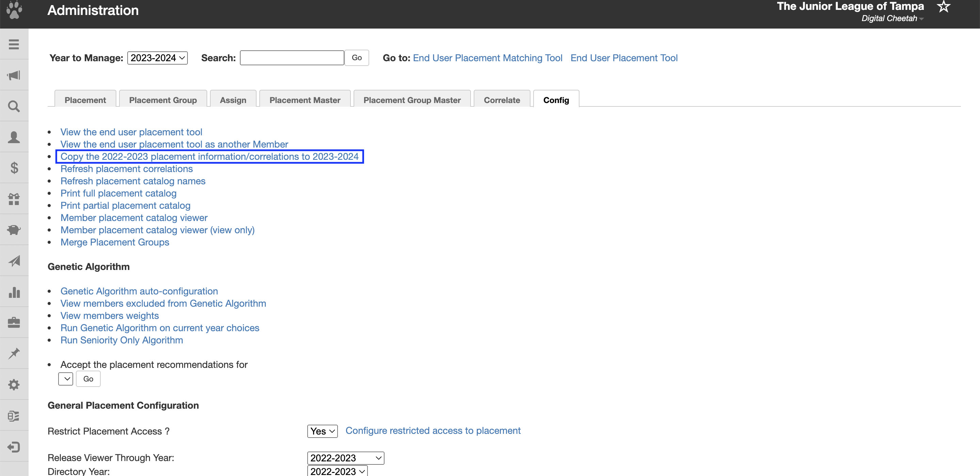Click the star favorite icon in header
Viewport: 980px width, 476px height.
tap(944, 7)
